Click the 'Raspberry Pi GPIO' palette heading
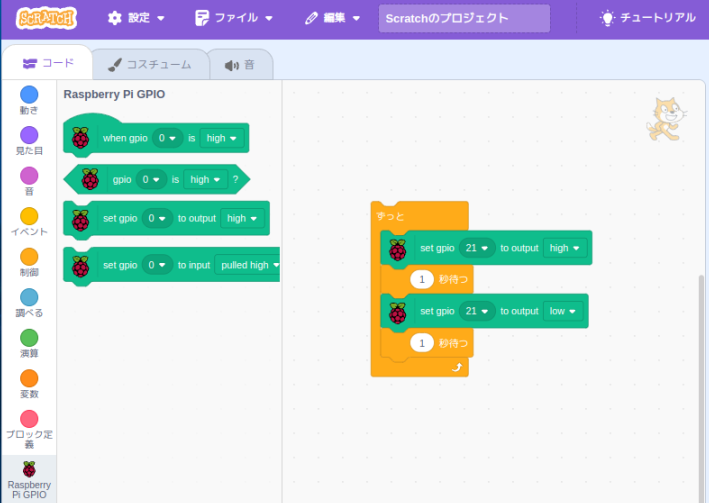 114,94
